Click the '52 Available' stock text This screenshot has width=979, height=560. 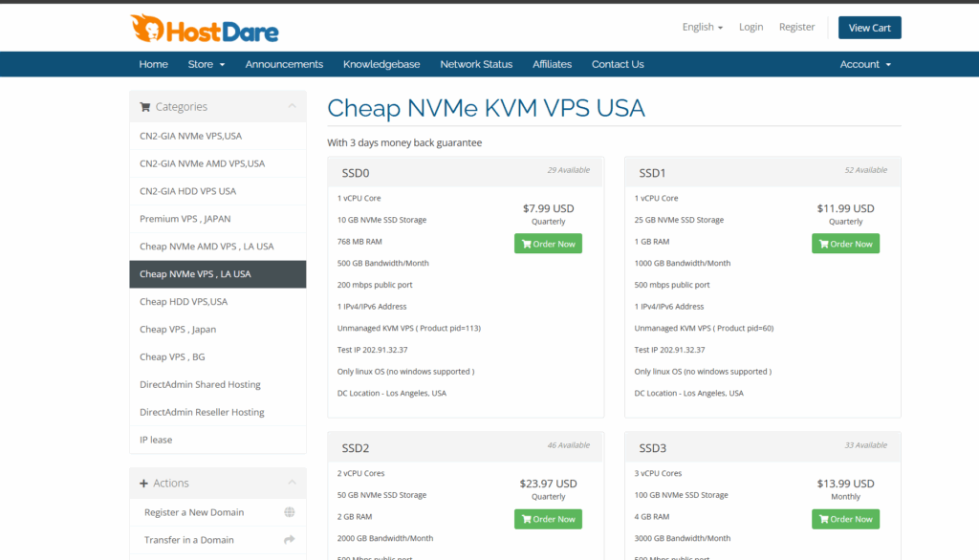click(865, 170)
